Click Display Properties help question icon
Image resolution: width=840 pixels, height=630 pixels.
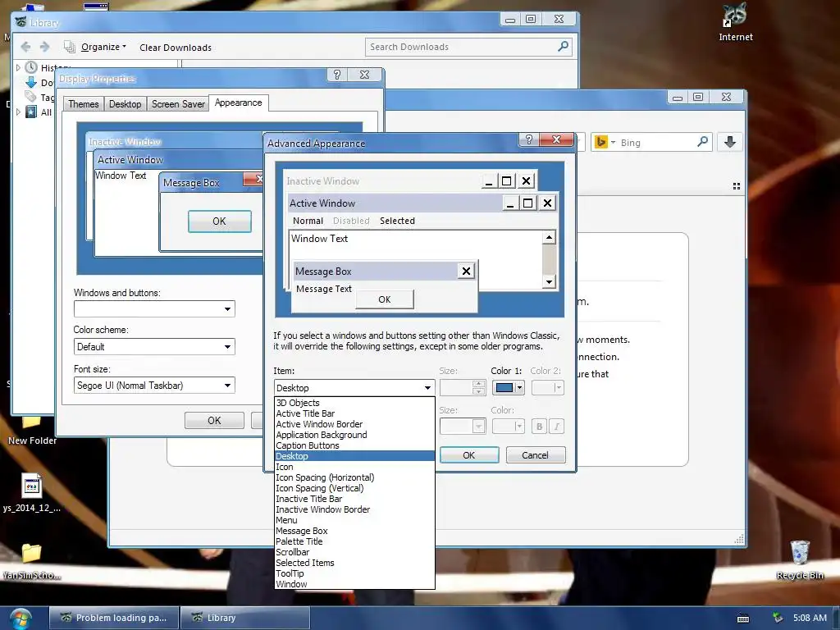337,75
